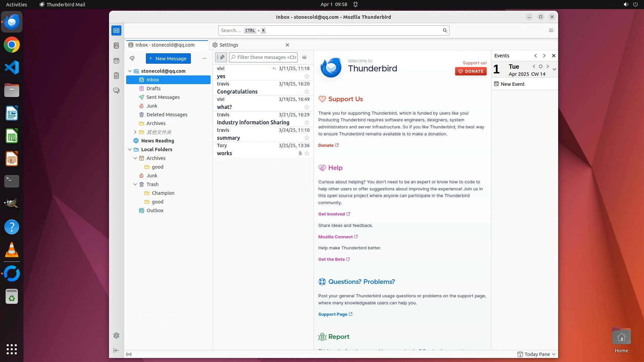Open message list display options icon
The height and width of the screenshot is (362, 644).
[305, 57]
